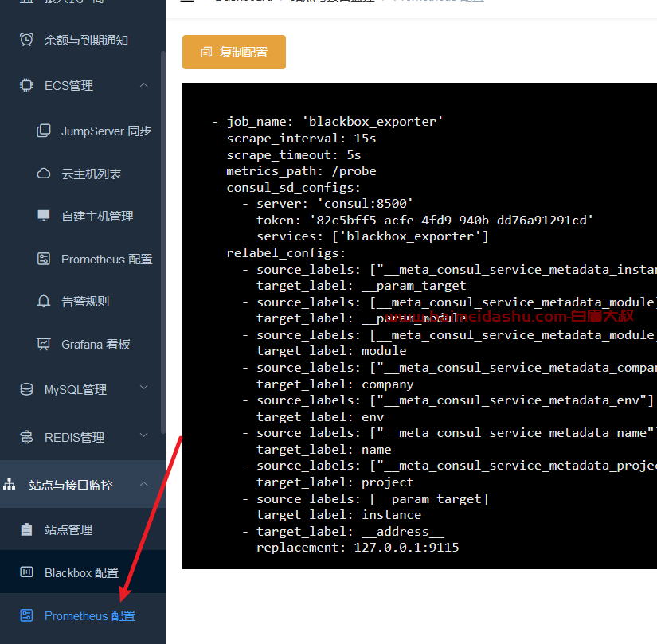Click the target_label: env line

pos(320,416)
